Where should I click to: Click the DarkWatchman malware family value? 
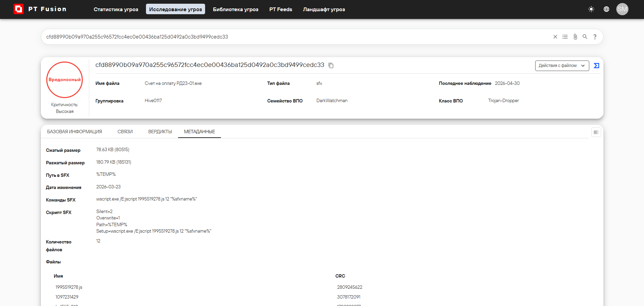[332, 100]
